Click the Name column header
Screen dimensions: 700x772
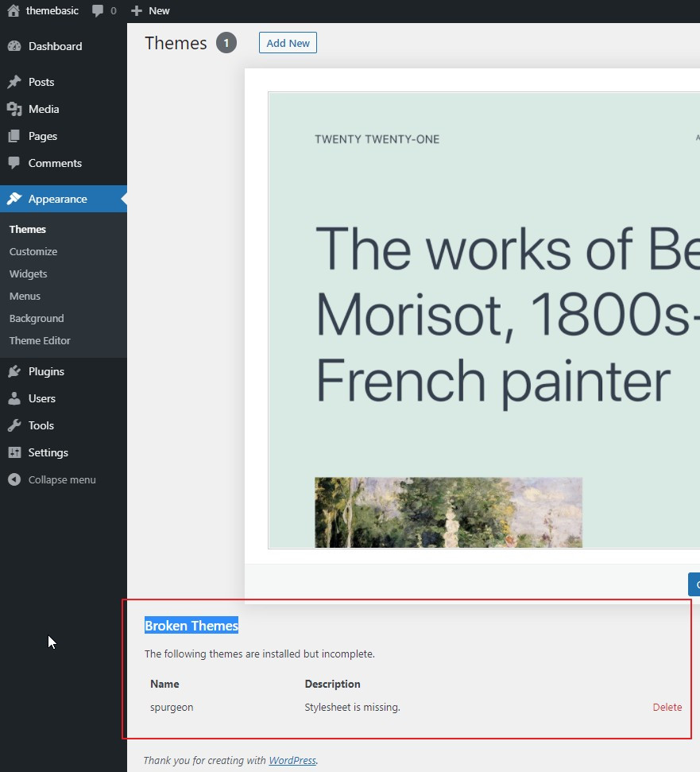click(164, 684)
